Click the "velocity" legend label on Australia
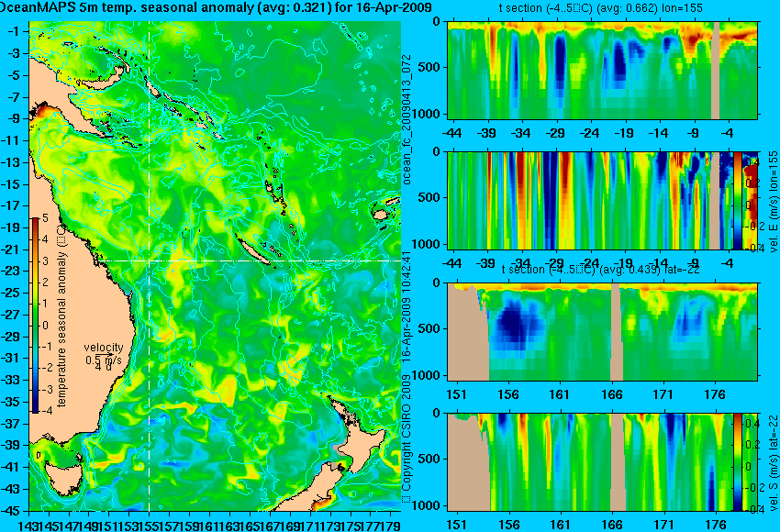 pyautogui.click(x=104, y=348)
